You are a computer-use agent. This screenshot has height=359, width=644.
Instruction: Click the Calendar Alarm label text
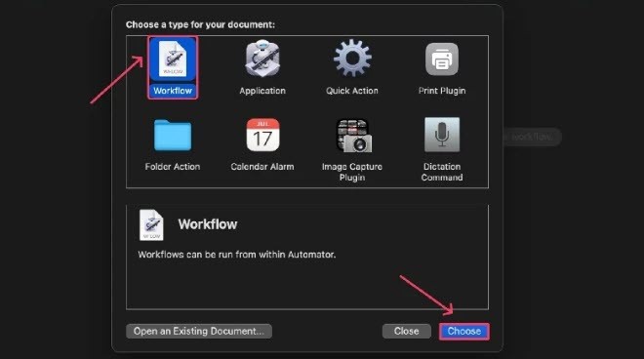(262, 167)
